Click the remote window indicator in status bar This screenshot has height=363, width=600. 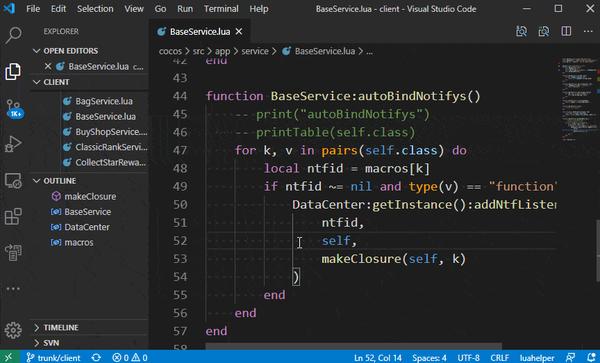point(9,358)
